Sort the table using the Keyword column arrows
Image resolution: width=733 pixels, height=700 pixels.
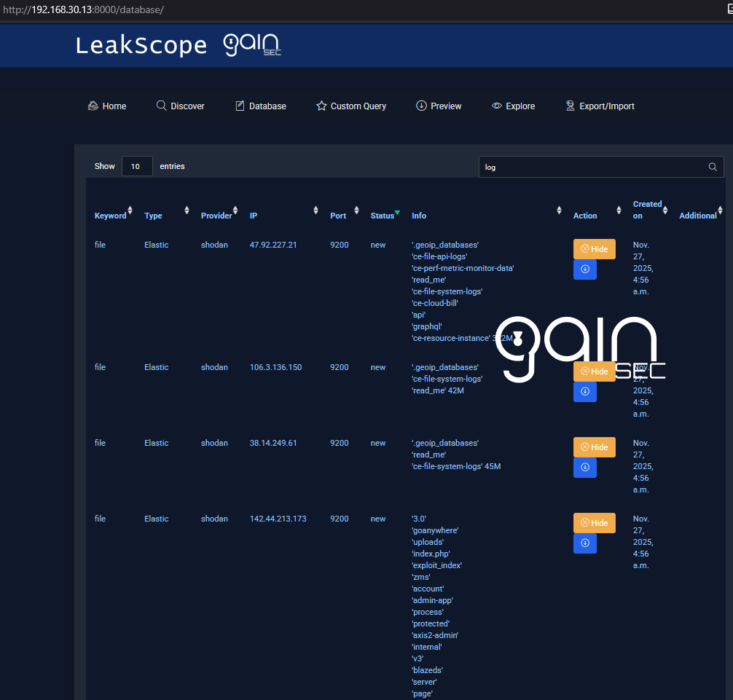click(131, 210)
